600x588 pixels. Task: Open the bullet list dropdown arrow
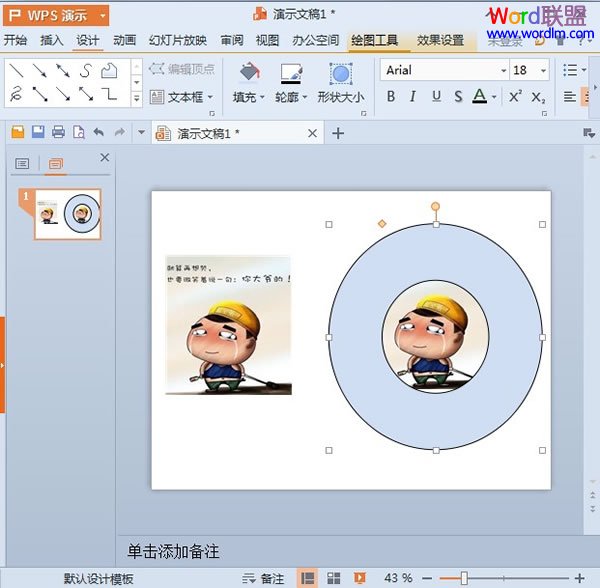tap(584, 70)
